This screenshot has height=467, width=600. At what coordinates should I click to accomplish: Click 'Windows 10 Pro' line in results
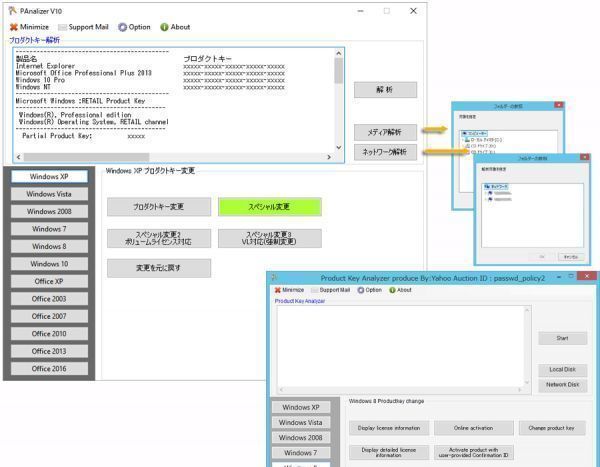tap(40, 80)
